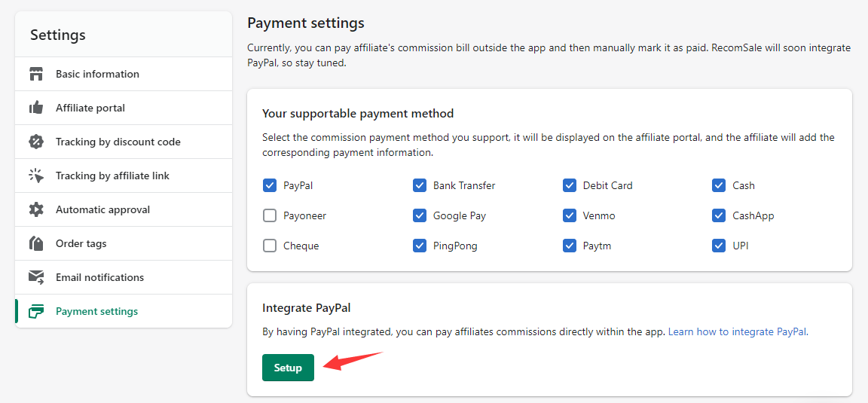
Task: Uncheck the PayPal payment method checkbox
Action: pyautogui.click(x=270, y=185)
